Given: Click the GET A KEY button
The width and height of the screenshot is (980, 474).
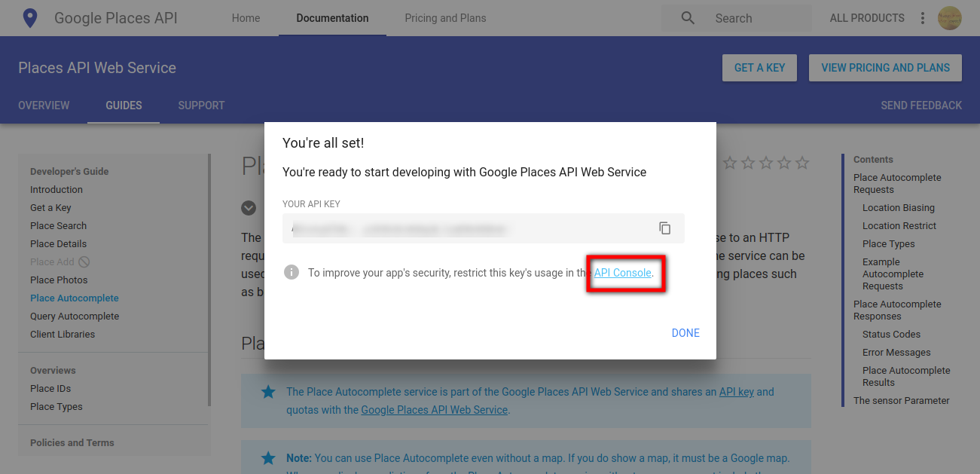Looking at the screenshot, I should [x=759, y=68].
